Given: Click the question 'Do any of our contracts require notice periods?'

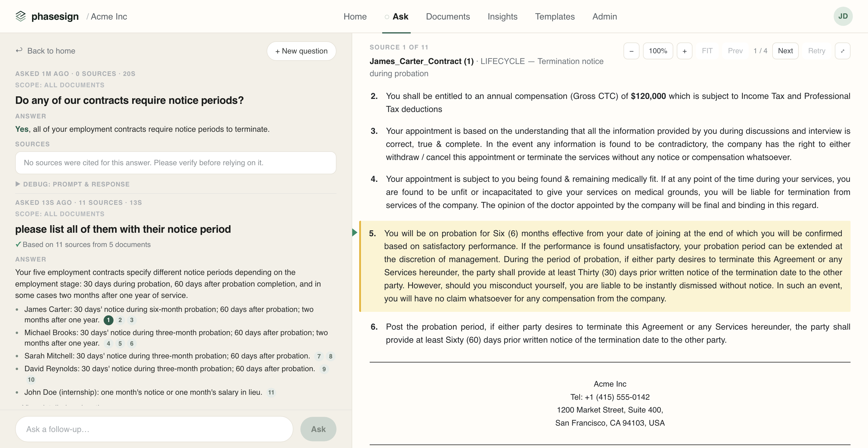Looking at the screenshot, I should 130,100.
